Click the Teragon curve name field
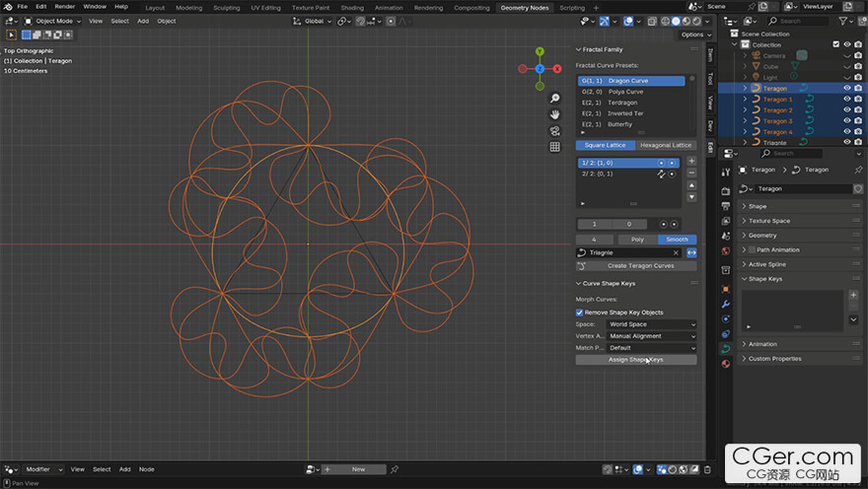 803,188
